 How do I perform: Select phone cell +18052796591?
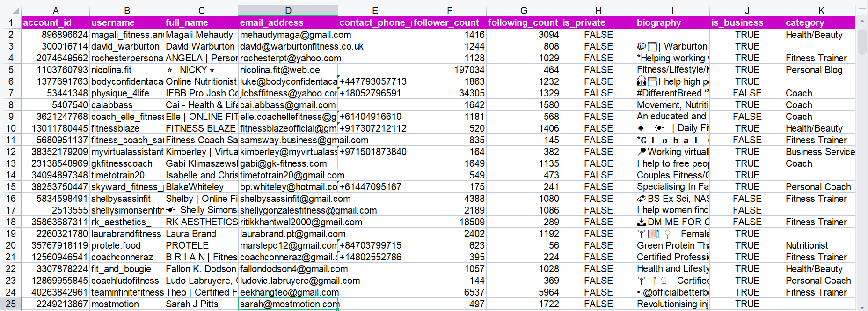(x=375, y=93)
